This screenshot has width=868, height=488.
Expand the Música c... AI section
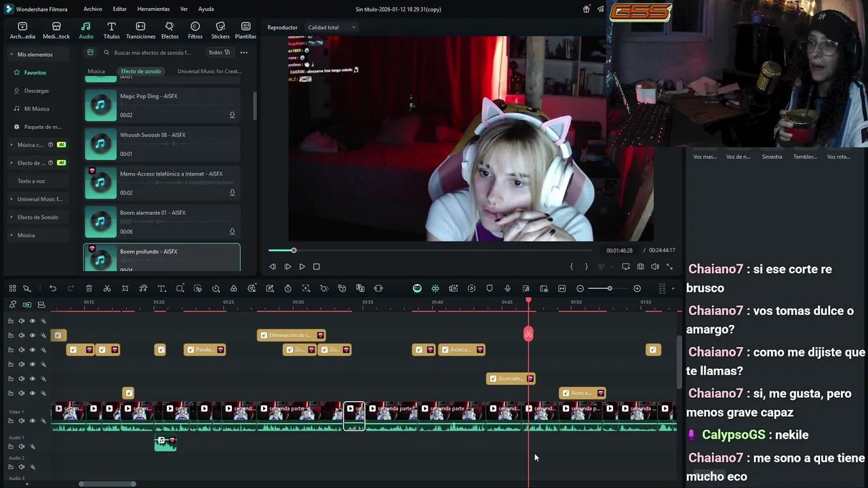click(x=12, y=144)
